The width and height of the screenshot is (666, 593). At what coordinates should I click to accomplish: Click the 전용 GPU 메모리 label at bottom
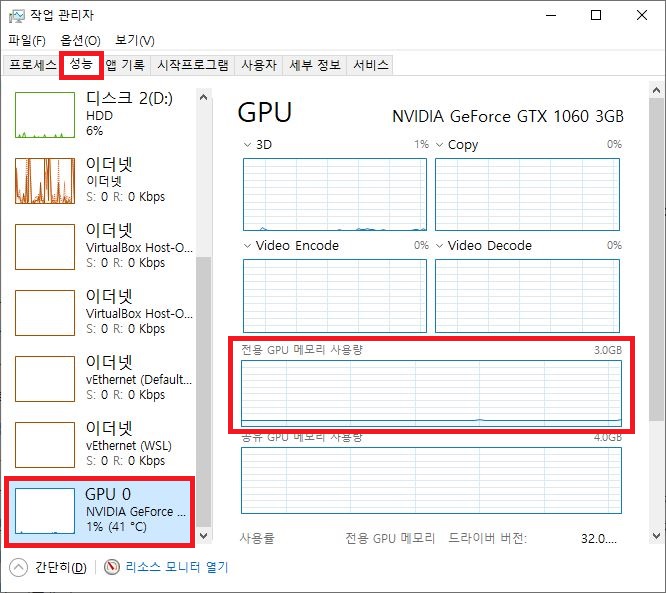tap(390, 538)
